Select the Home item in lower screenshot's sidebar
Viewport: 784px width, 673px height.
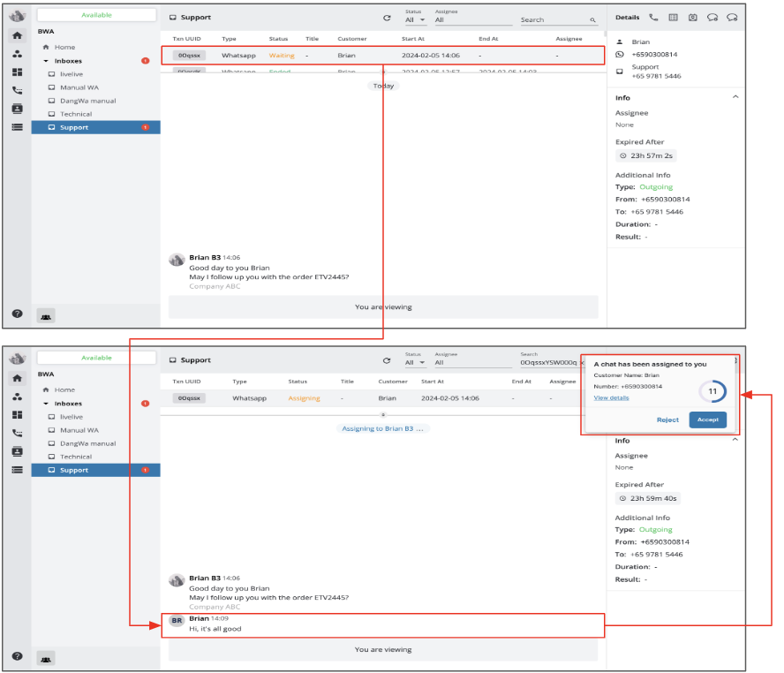pyautogui.click(x=64, y=389)
